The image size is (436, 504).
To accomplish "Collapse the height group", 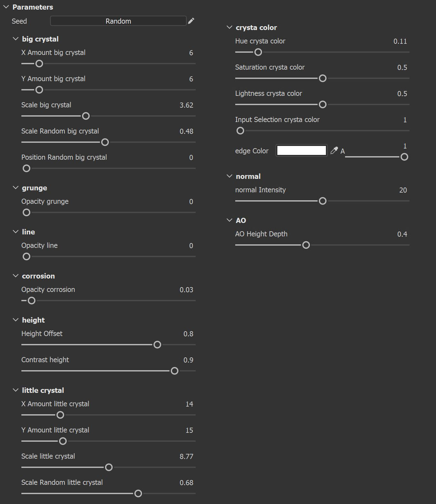I will pyautogui.click(x=16, y=320).
